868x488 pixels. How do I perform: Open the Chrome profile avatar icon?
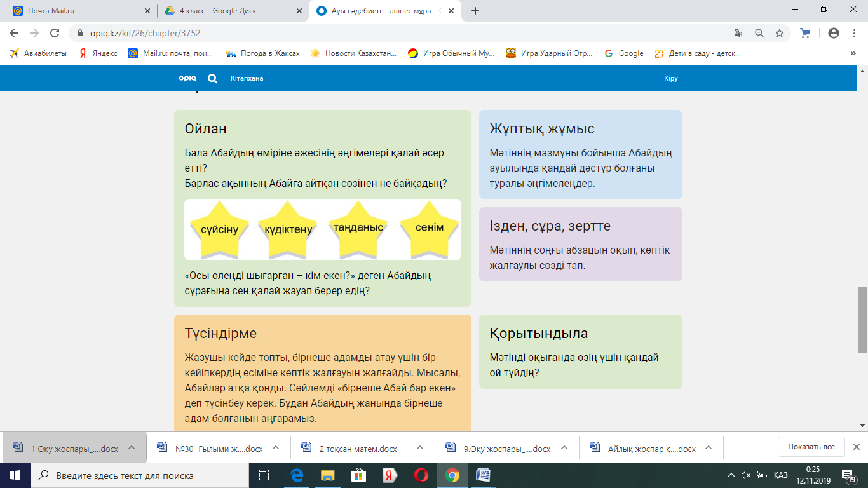834,33
